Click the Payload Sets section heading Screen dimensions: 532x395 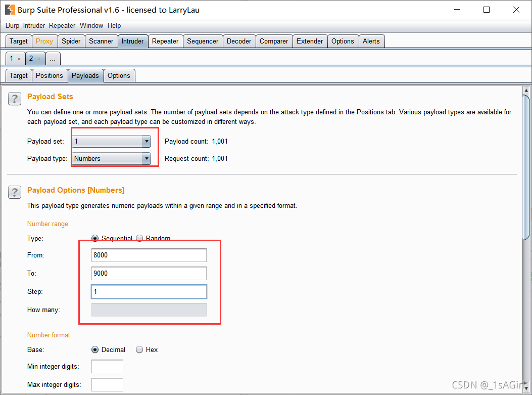pos(50,97)
